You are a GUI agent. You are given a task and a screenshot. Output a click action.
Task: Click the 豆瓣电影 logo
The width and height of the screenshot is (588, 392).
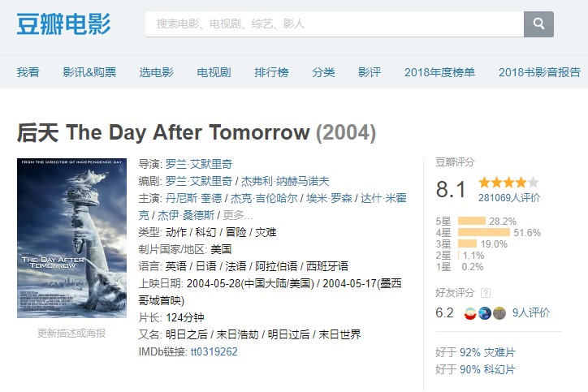[x=63, y=24]
